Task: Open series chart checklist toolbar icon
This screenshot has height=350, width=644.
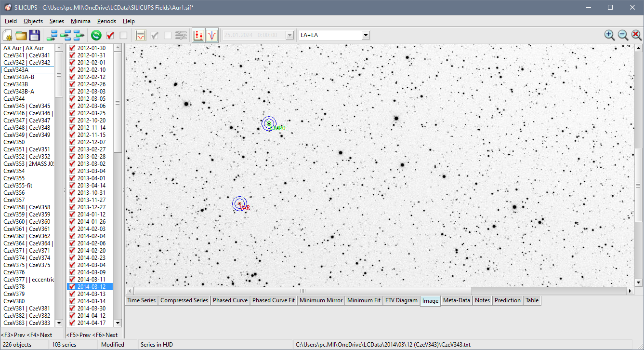Action: 141,35
